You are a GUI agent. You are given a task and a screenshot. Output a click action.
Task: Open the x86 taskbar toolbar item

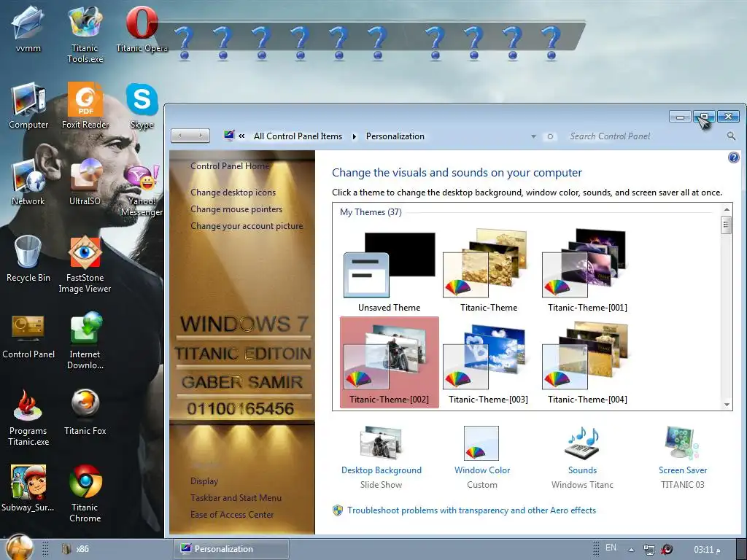tap(76, 549)
